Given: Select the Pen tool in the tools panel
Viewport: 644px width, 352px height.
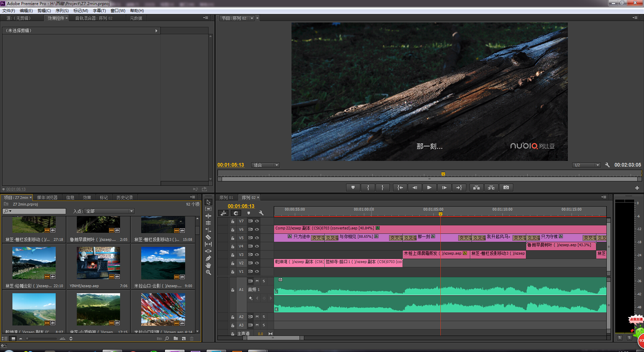Looking at the screenshot, I should pyautogui.click(x=208, y=258).
